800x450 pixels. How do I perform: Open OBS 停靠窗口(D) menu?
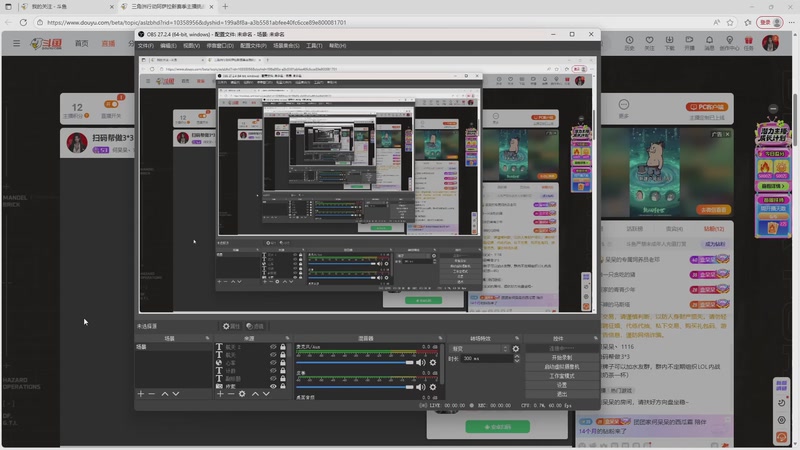tap(220, 46)
